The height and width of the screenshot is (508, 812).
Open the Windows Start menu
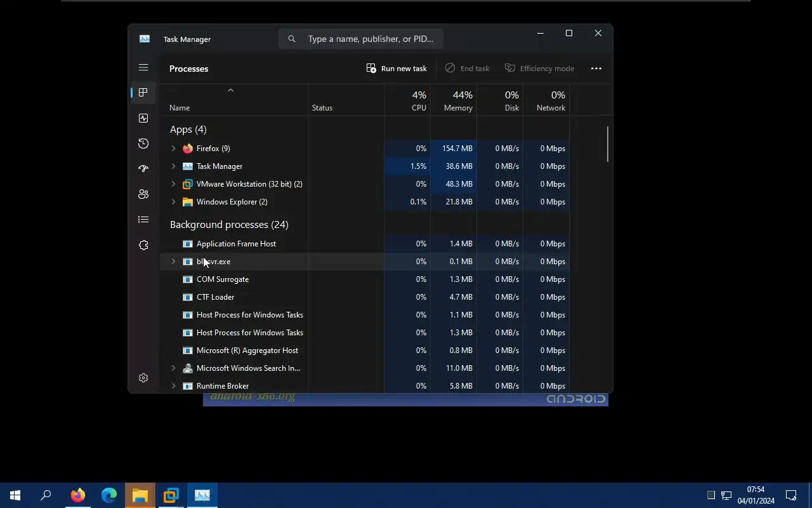pos(15,495)
